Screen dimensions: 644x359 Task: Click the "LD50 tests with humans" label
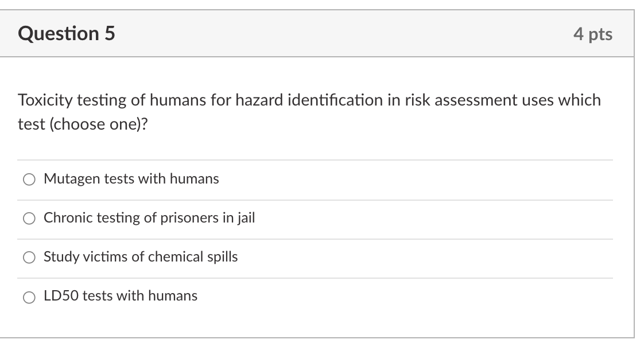click(120, 296)
